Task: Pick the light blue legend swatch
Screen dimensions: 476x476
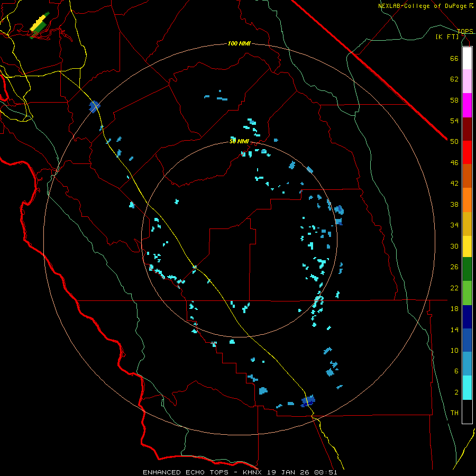Action: [467, 364]
